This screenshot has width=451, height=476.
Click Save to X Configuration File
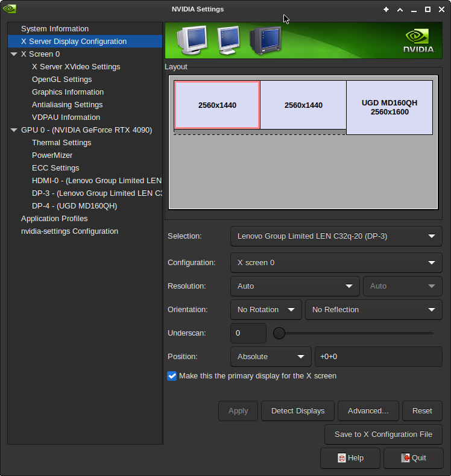pos(383,434)
